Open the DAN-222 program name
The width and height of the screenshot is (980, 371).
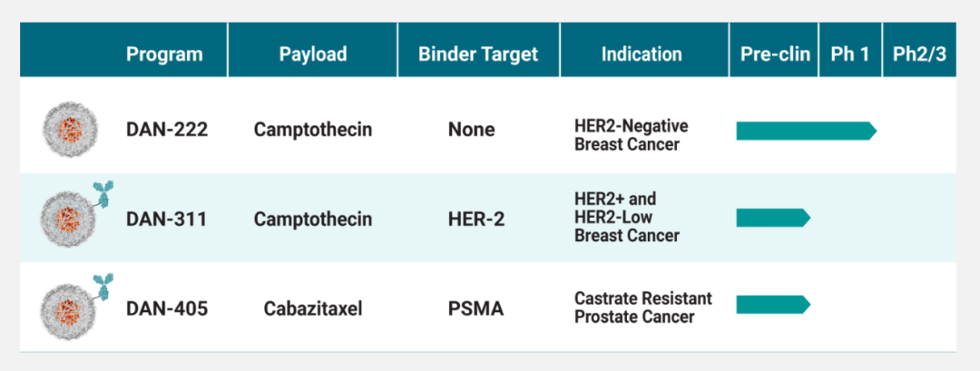tap(167, 130)
